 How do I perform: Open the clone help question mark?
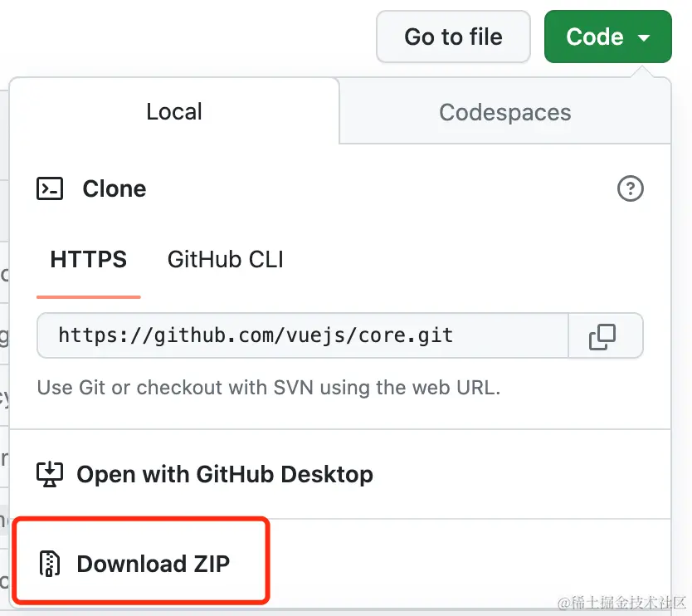coord(631,189)
